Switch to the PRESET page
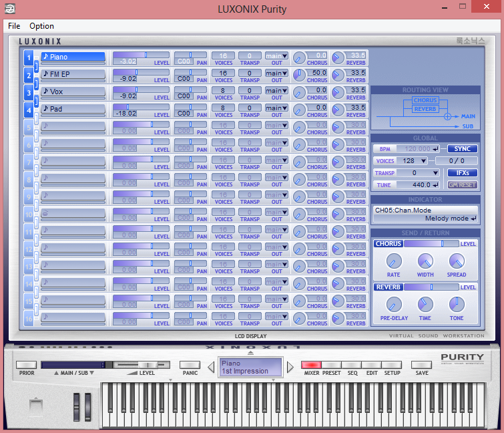Image resolution: width=504 pixels, height=433 pixels. (x=331, y=365)
